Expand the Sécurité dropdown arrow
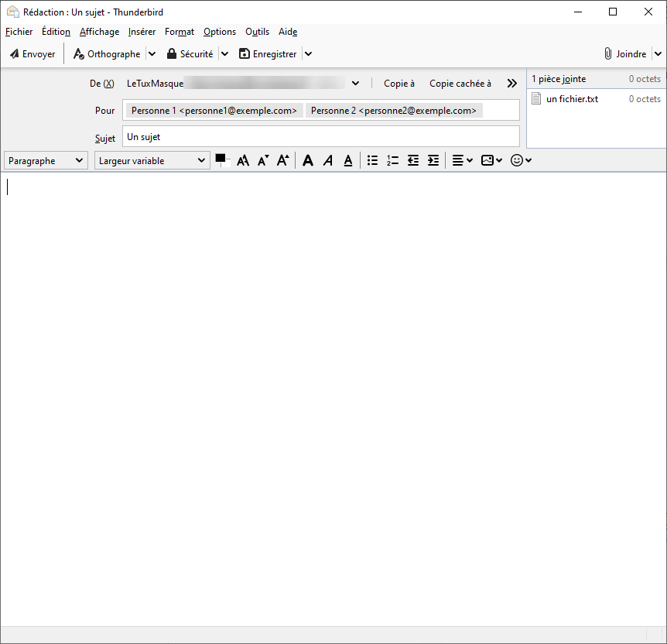 coord(224,54)
